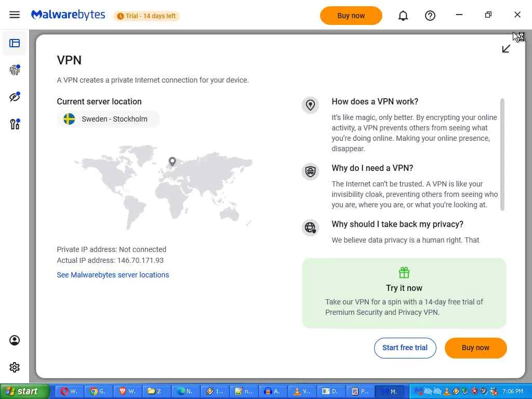Switch to the Chrome taskbar item
Screen dimensions: 532x399
[98, 392]
